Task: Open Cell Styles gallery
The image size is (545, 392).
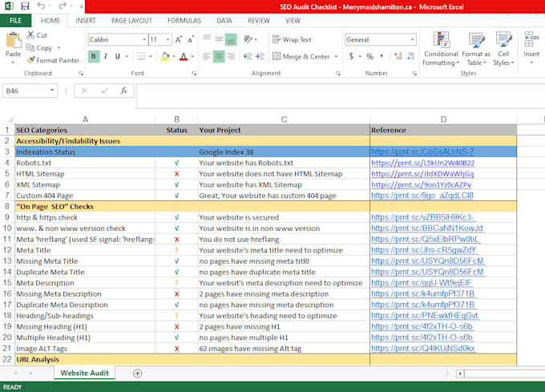Action: pyautogui.click(x=503, y=49)
